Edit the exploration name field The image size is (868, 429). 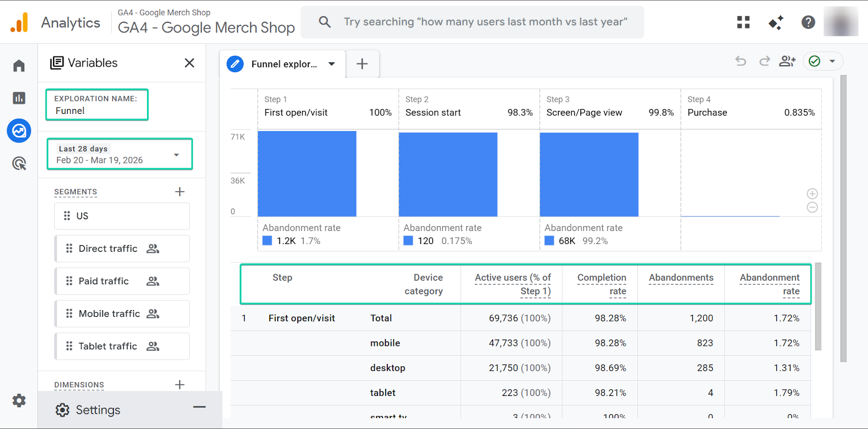point(97,105)
